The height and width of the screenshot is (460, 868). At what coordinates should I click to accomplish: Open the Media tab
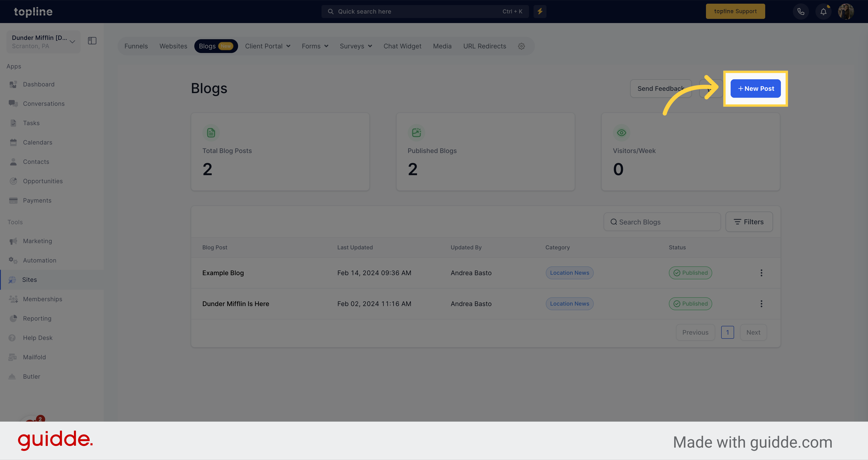(442, 46)
